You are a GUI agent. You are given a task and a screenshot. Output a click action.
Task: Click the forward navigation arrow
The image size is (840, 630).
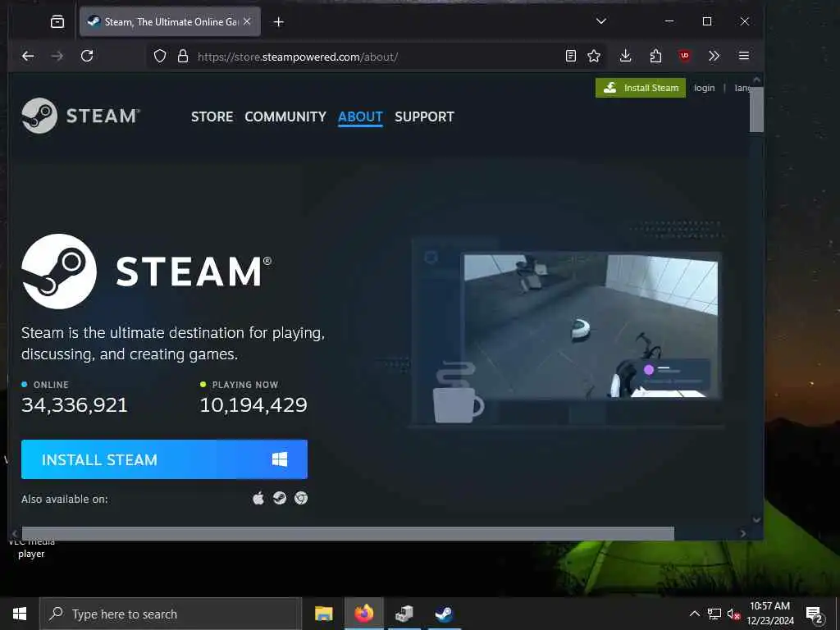pos(57,56)
